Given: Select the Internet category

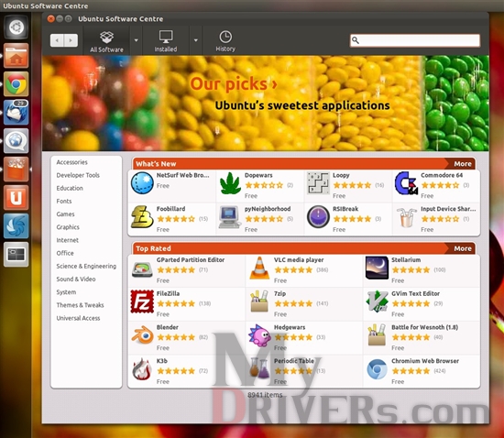Looking at the screenshot, I should coord(68,240).
